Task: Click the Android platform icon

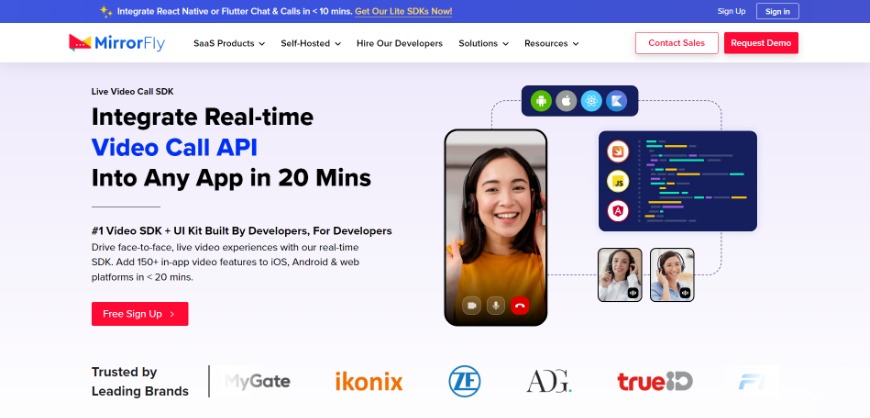Action: 541,101
